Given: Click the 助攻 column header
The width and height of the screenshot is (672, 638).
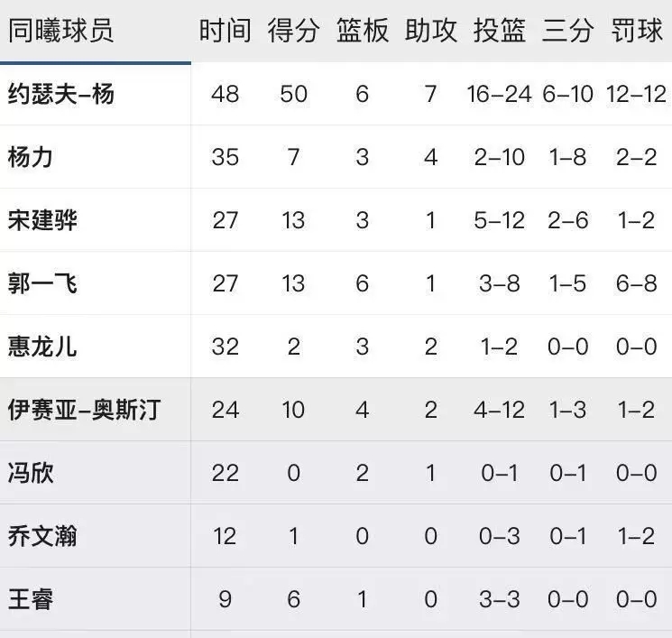Looking at the screenshot, I should [431, 31].
